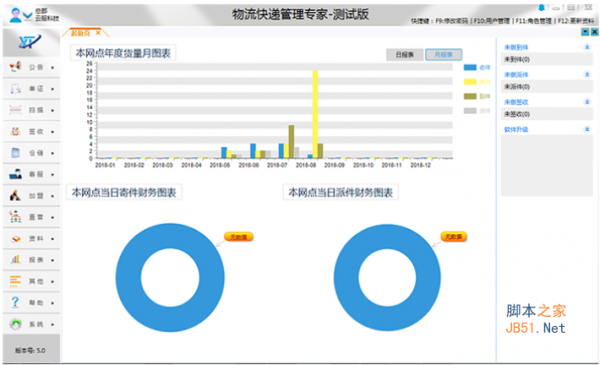Expand the arrow next to 报表

pos(52,260)
